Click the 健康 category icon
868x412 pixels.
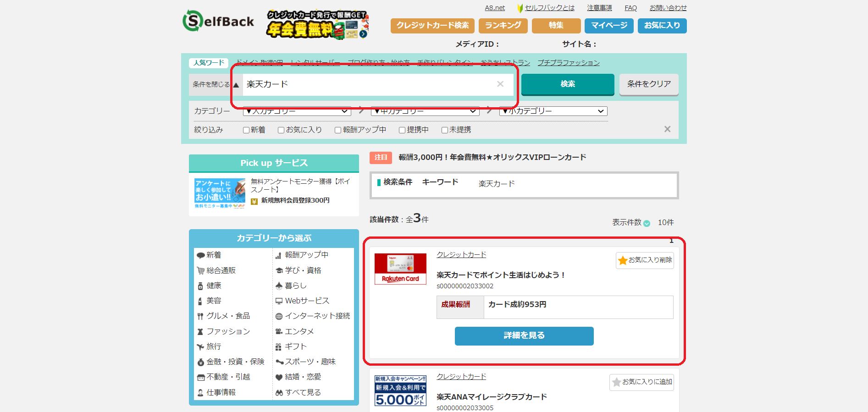point(200,286)
